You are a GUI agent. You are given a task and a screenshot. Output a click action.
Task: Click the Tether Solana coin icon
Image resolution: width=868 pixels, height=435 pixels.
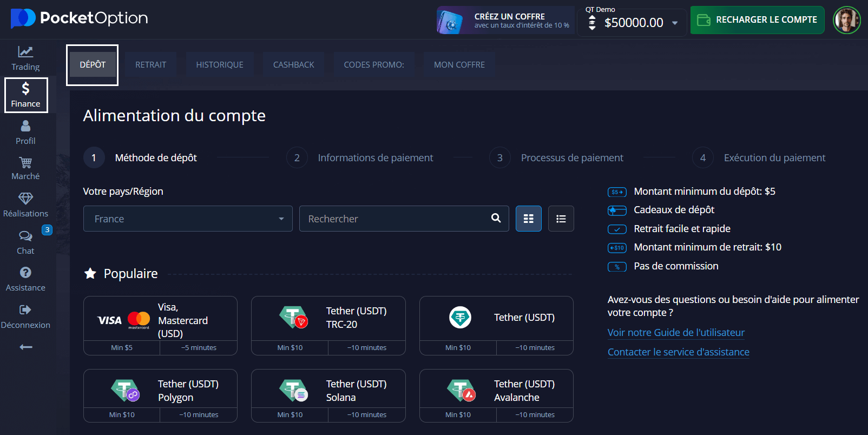(293, 391)
